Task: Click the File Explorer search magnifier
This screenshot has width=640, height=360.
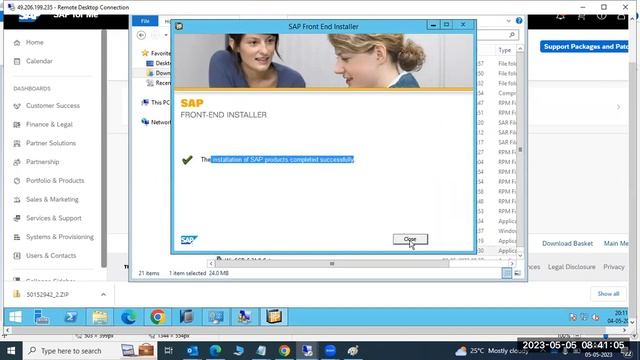Action: tap(512, 35)
